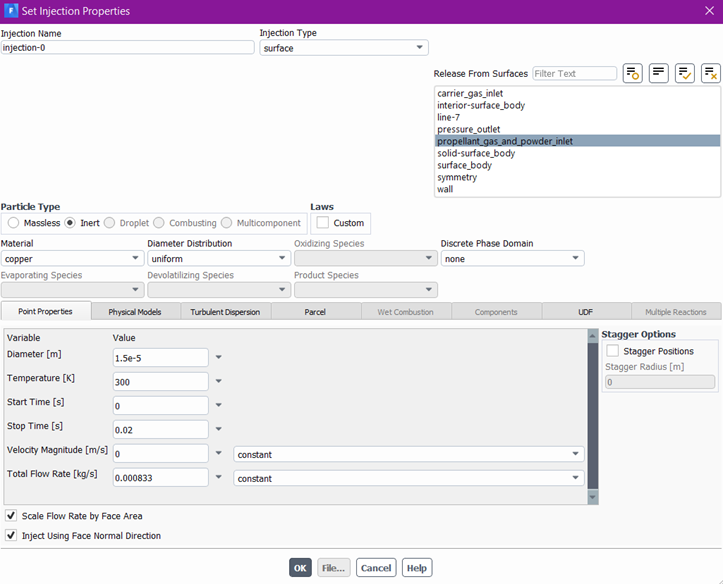Expand the Material copper dropdown
Image resolution: width=723 pixels, height=584 pixels.
coord(72,259)
